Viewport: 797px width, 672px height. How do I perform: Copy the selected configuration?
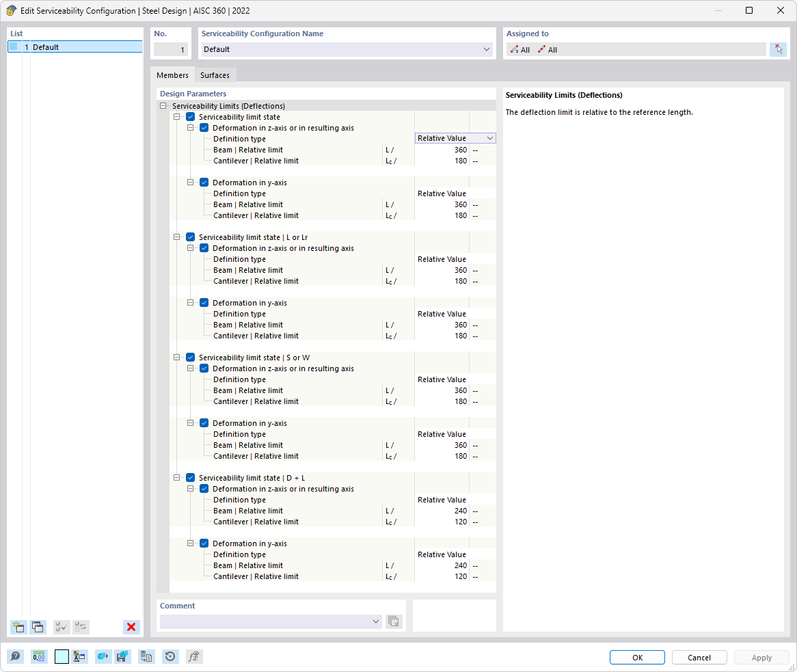click(39, 627)
